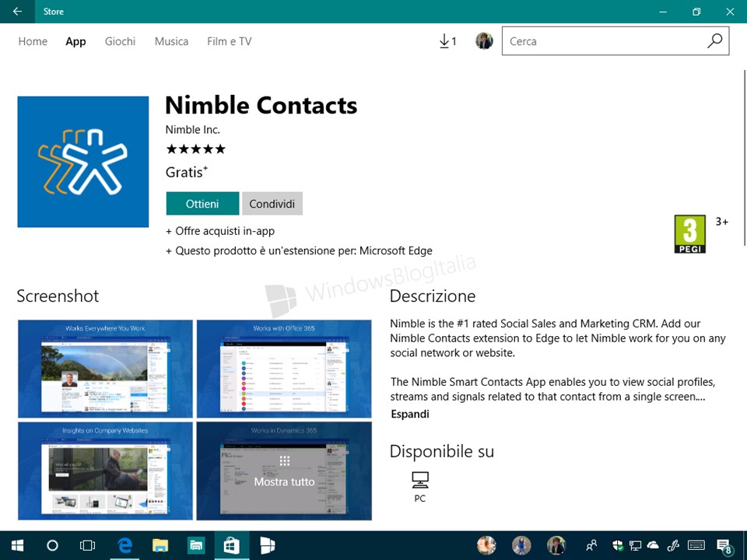Click the '3+' age rating text
Image resolution: width=747 pixels, height=560 pixels.
722,222
